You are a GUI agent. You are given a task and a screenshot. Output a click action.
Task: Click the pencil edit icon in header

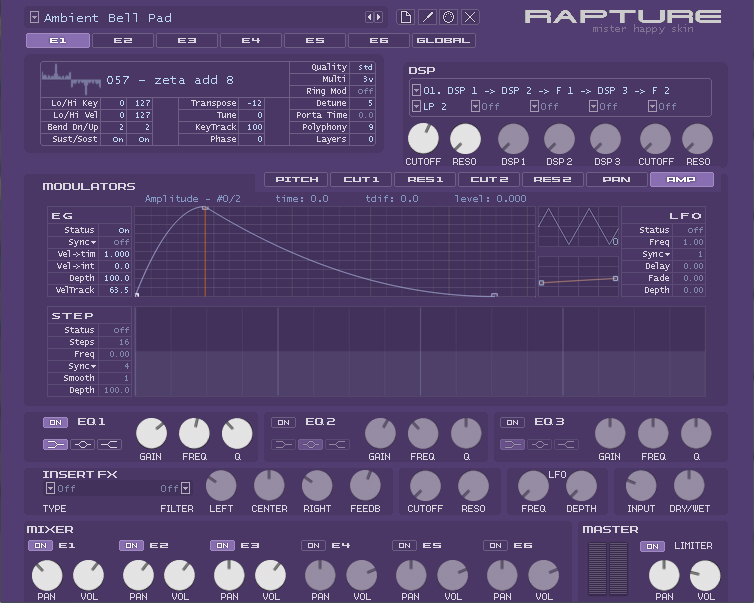point(427,17)
